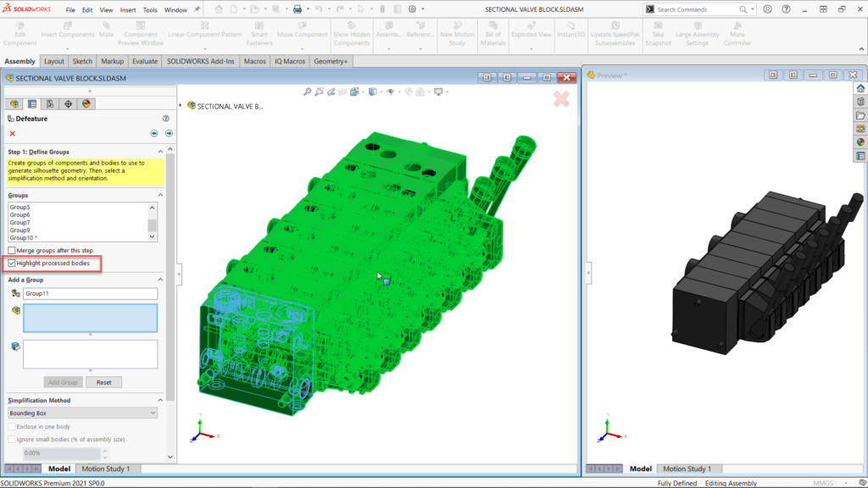This screenshot has height=488, width=868.
Task: Select Group10 * in the Groups list
Action: (23, 238)
